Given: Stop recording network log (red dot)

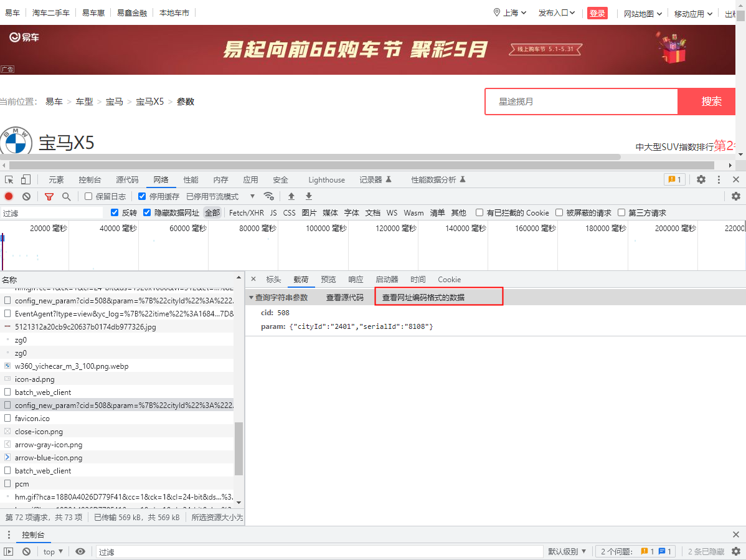Looking at the screenshot, I should coord(9,196).
